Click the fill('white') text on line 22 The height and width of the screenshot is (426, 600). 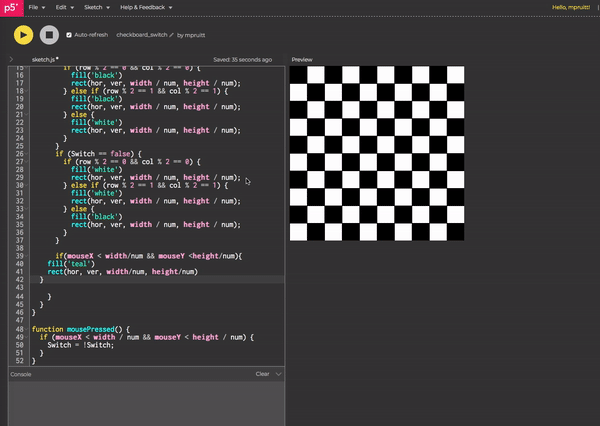[96, 122]
